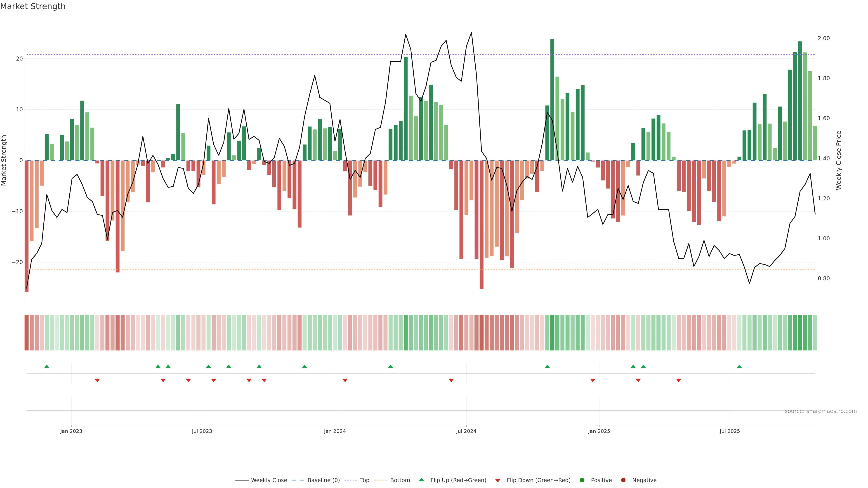Click the last green flip-up marker after Jul 2025
The image size is (868, 488).
[739, 366]
